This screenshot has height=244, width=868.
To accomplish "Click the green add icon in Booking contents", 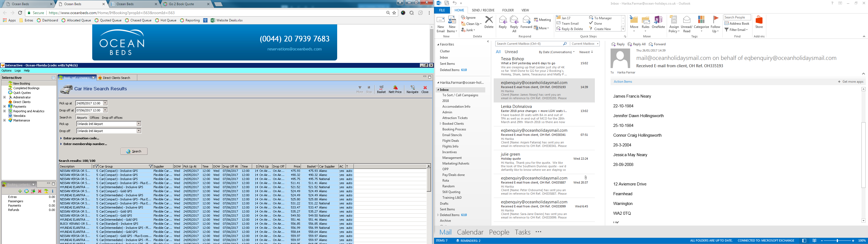I will coord(20,191).
